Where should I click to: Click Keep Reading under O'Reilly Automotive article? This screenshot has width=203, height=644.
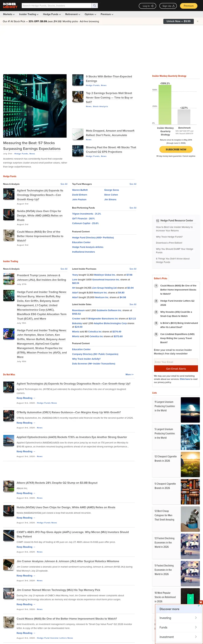26,423
